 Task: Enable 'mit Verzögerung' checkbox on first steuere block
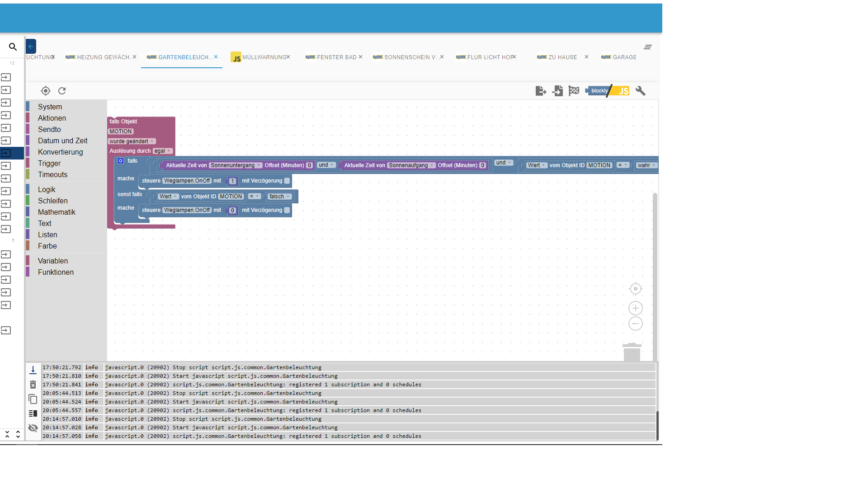(x=287, y=181)
